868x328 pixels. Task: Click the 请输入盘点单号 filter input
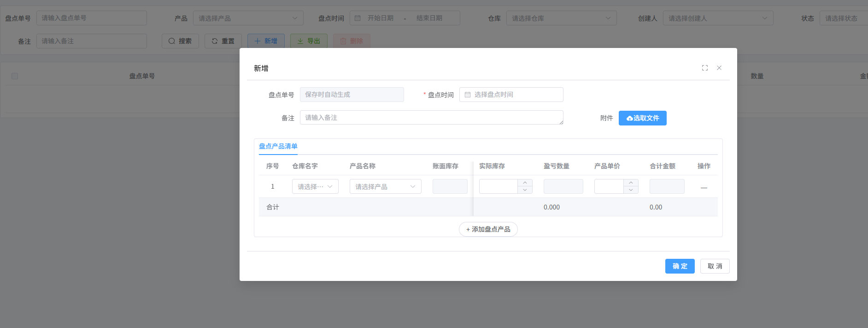[x=92, y=18]
